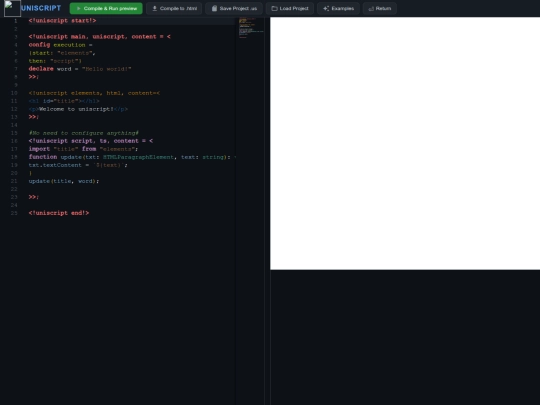
Task: Click the 'Welcome to uniscript!' paragraph line
Action: (78, 109)
